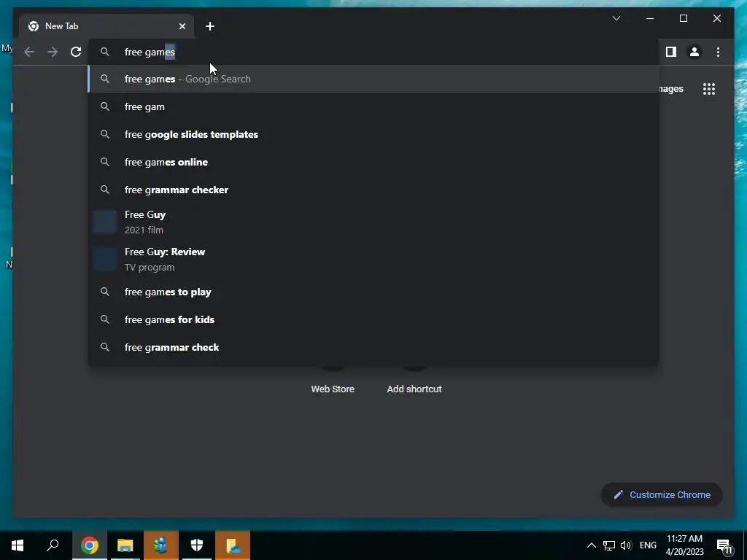The width and height of the screenshot is (747, 560).
Task: Open Customize Chrome
Action: [662, 495]
